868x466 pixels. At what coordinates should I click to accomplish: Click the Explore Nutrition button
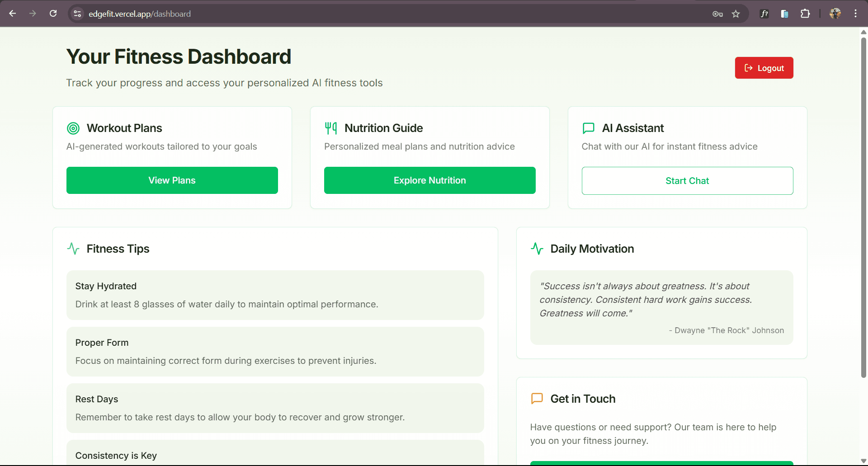pos(430,180)
